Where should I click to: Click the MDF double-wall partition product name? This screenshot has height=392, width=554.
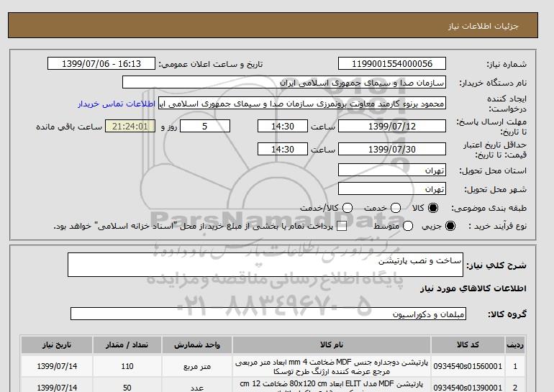(332, 367)
